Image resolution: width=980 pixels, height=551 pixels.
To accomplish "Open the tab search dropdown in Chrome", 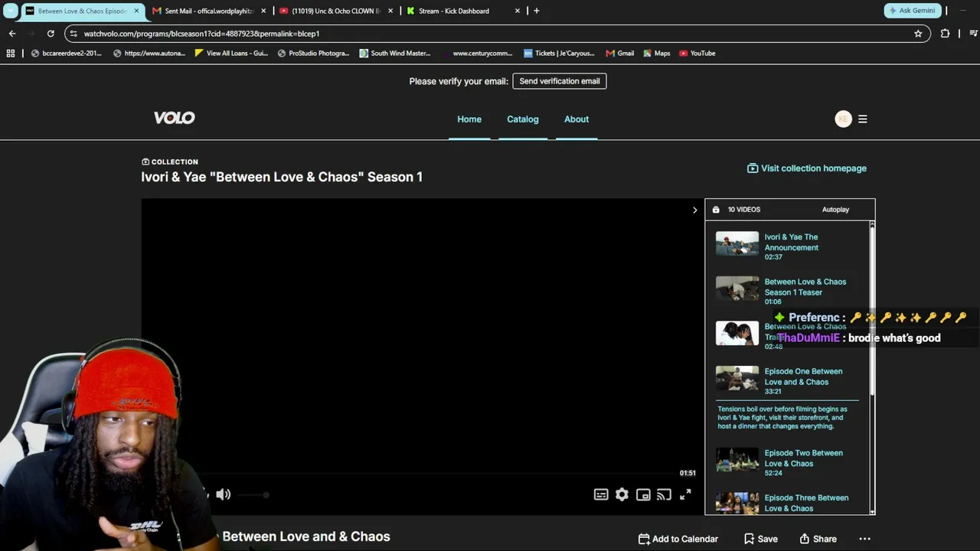I will coord(11,11).
